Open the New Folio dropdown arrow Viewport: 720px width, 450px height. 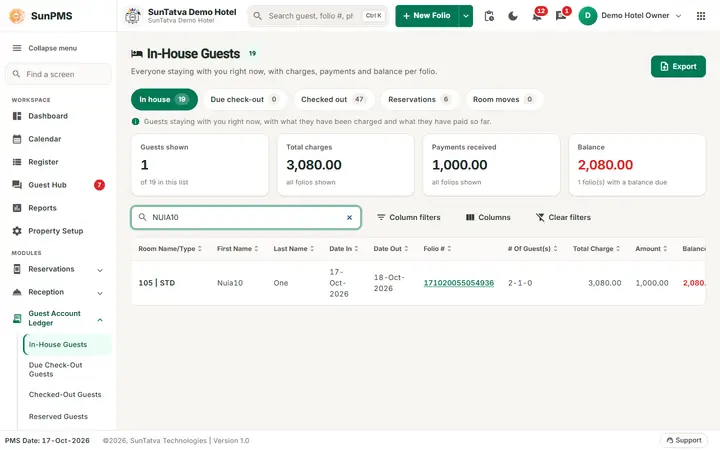(x=466, y=16)
